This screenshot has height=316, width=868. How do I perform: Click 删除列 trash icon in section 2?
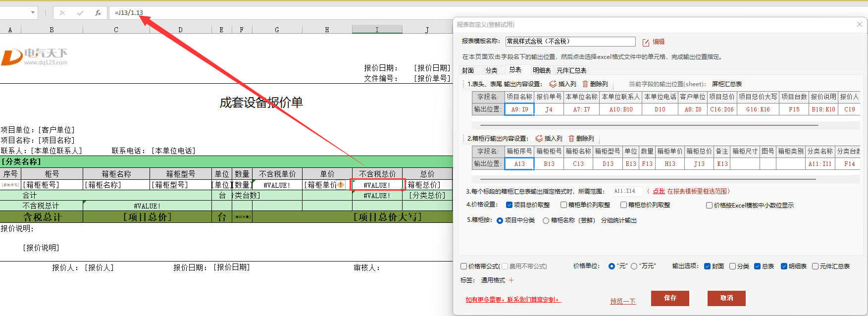[x=571, y=139]
